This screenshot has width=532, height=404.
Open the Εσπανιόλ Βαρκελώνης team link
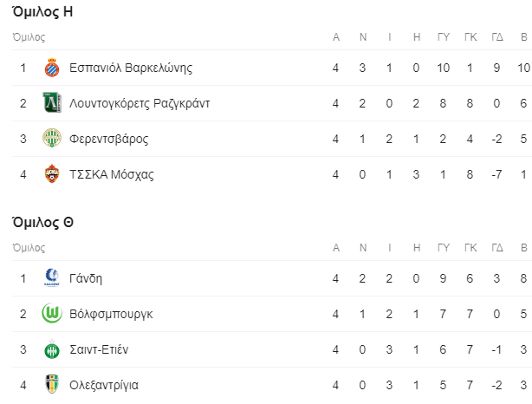[x=131, y=68]
